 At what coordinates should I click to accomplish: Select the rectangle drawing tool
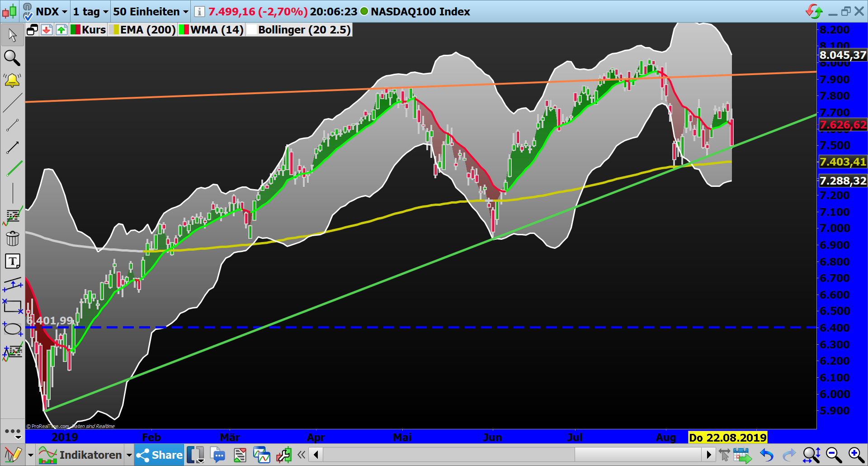tap(12, 306)
